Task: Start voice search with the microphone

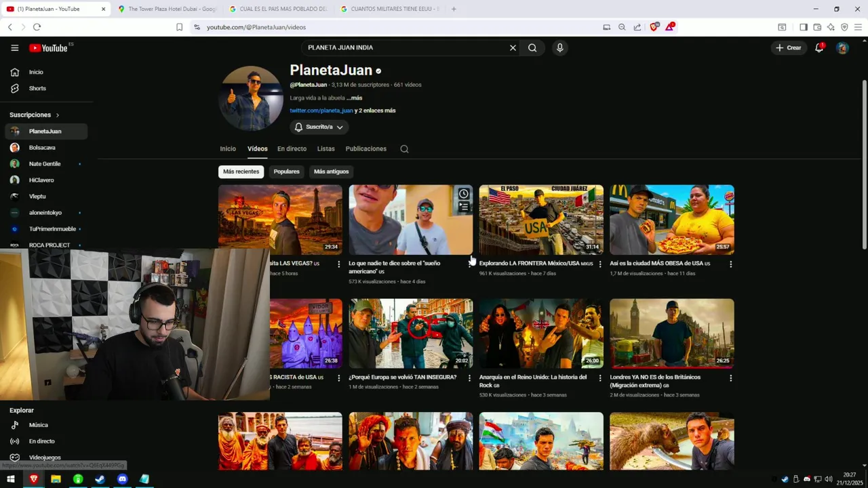Action: coord(559,47)
